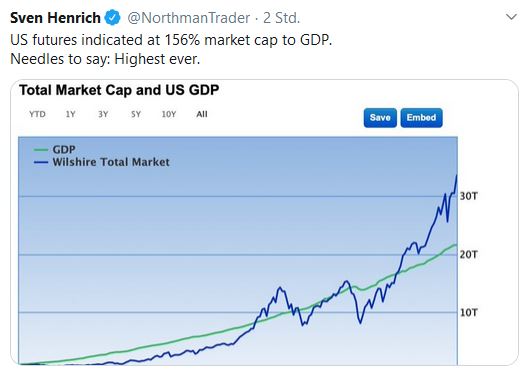Viewport: 531px width, 376px height.
Task: Open Sven Henrich's profile name link
Action: pos(55,18)
